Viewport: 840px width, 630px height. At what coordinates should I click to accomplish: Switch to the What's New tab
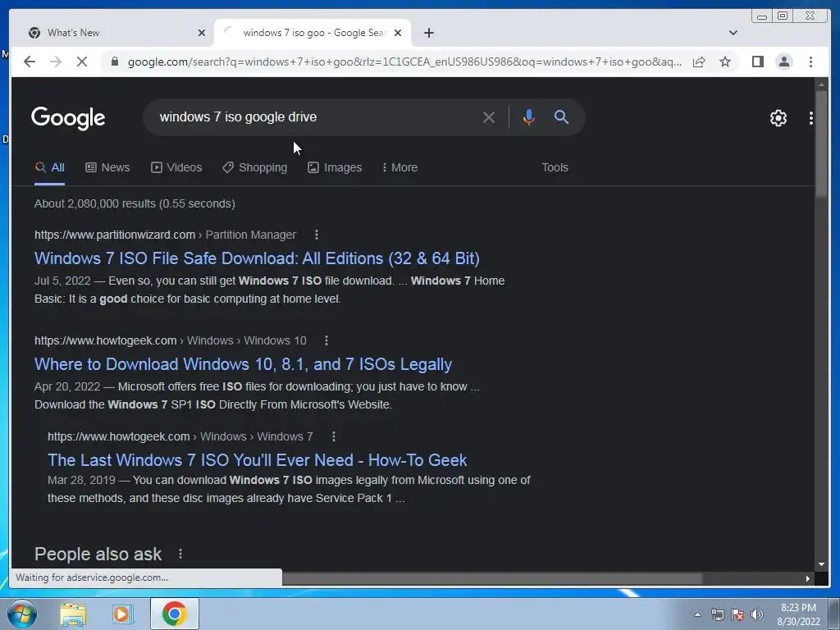click(115, 33)
